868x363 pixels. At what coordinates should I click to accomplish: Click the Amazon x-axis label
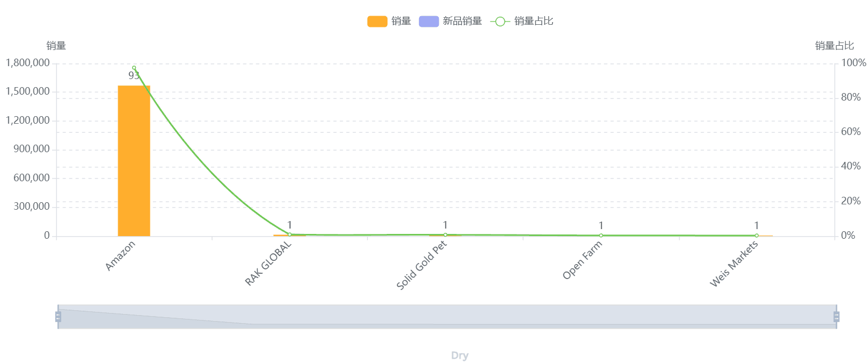point(120,256)
